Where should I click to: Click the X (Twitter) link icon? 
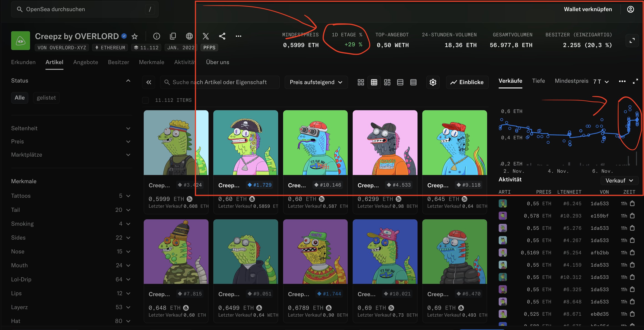[x=206, y=36]
